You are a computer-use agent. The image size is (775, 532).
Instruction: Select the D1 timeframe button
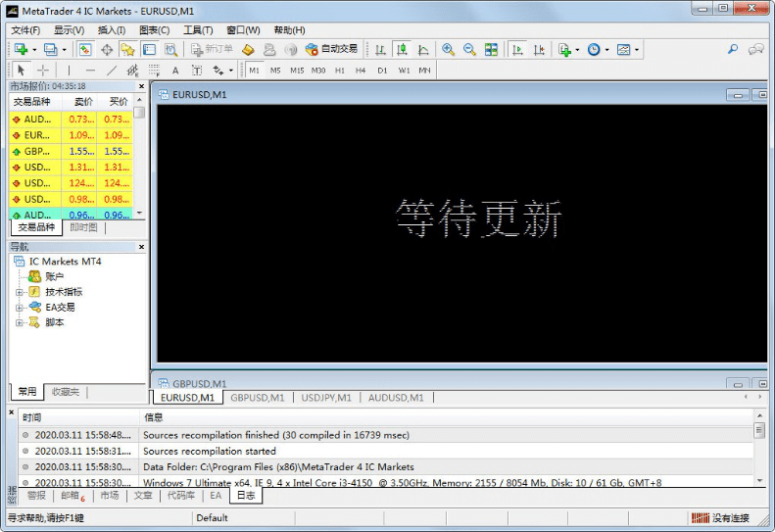tap(382, 71)
